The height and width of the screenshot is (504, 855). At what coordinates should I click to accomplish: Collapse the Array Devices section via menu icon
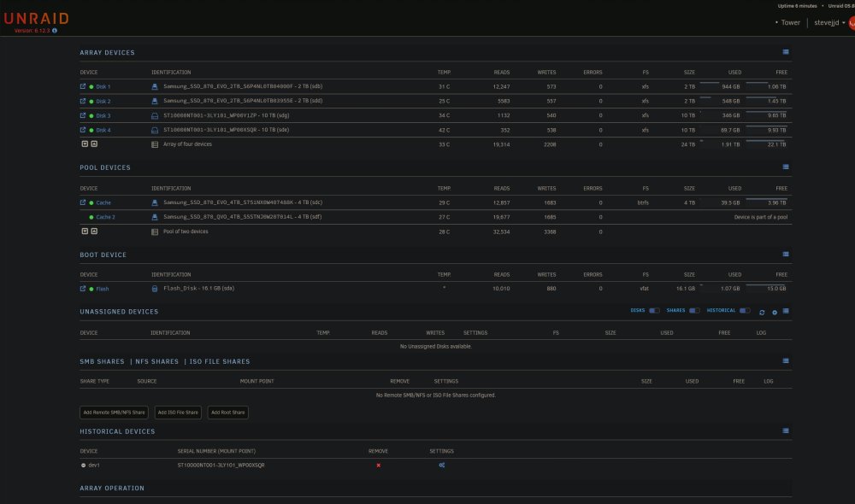786,52
